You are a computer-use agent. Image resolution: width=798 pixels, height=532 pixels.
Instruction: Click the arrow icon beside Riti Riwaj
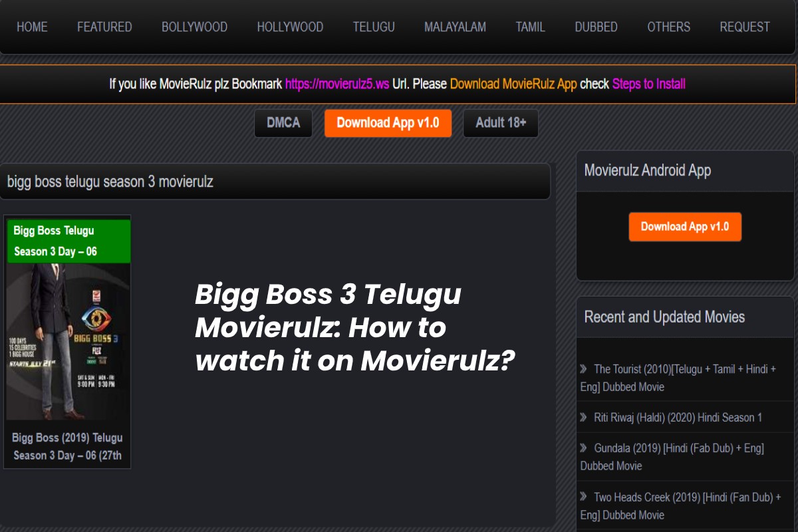(583, 417)
